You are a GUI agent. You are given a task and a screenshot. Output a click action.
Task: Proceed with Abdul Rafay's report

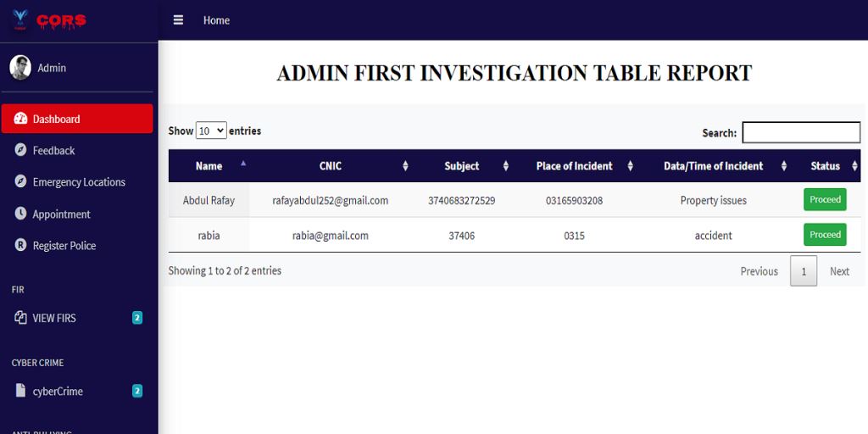(825, 200)
